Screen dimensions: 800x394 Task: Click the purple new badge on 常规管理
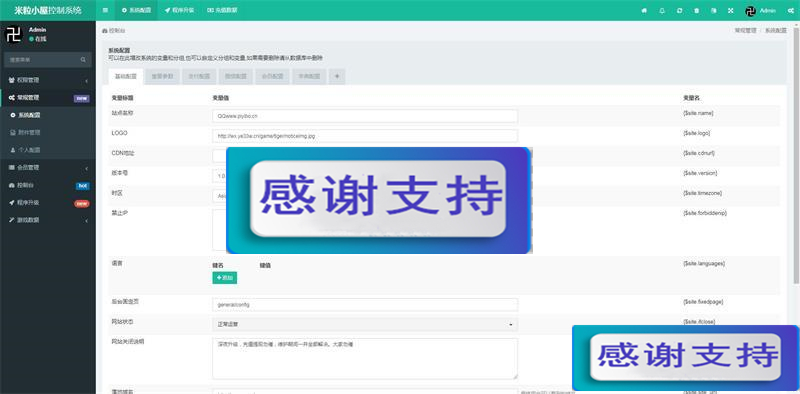point(82,98)
